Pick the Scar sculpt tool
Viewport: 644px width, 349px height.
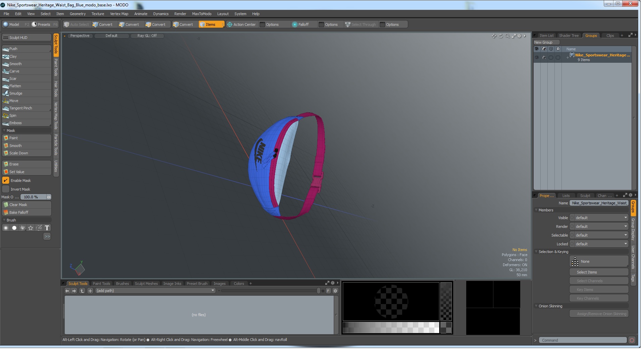[26, 79]
